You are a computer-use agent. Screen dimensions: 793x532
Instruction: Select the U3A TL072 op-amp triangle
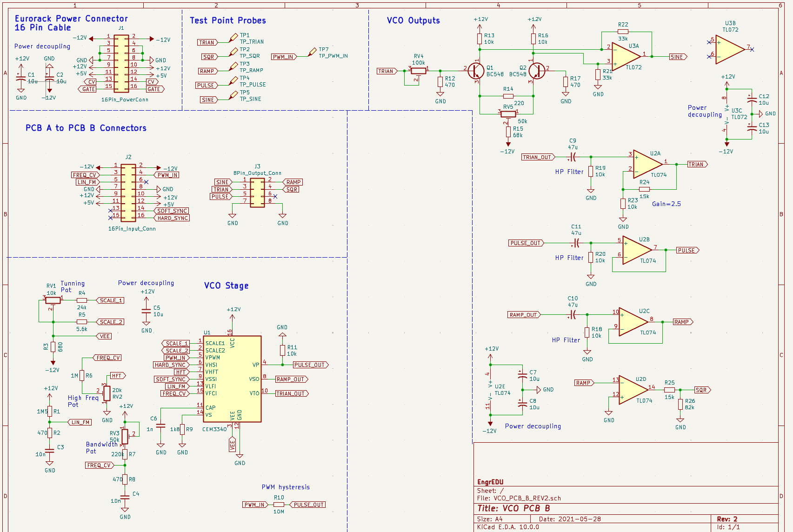click(x=626, y=56)
